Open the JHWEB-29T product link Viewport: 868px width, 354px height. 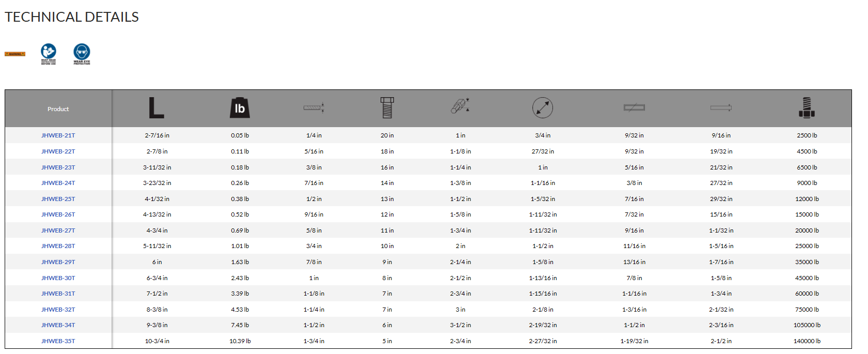click(58, 262)
